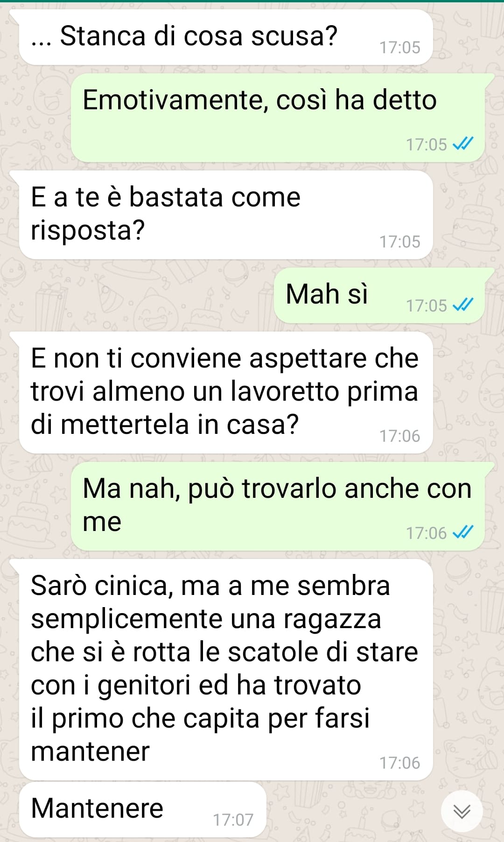Viewport: 504px width, 842px height.
Task: Tap read ticks on 'Ma nah' message
Action: tap(463, 532)
